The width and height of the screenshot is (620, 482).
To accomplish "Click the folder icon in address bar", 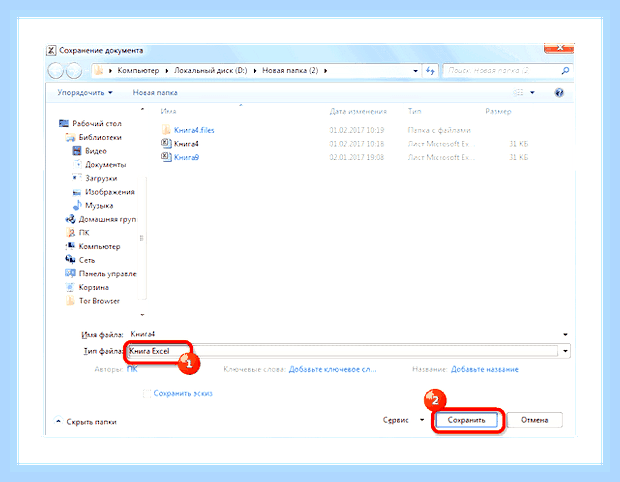I will (x=98, y=71).
